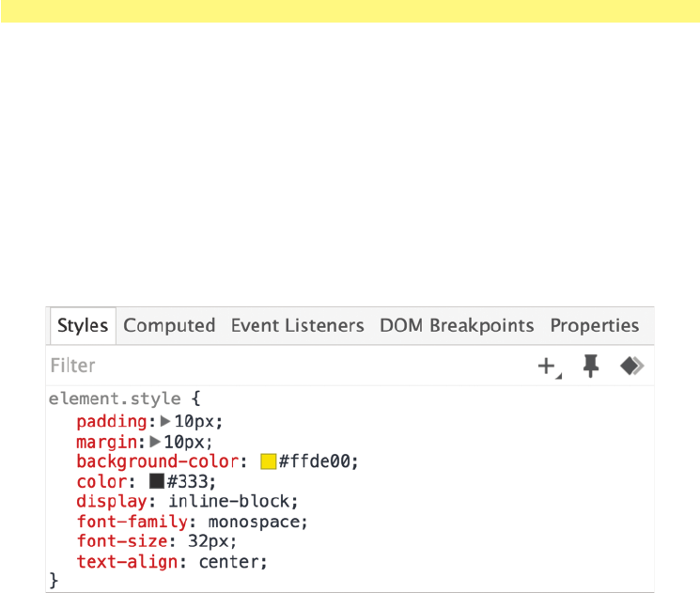Click the background-color property name

pyautogui.click(x=157, y=461)
